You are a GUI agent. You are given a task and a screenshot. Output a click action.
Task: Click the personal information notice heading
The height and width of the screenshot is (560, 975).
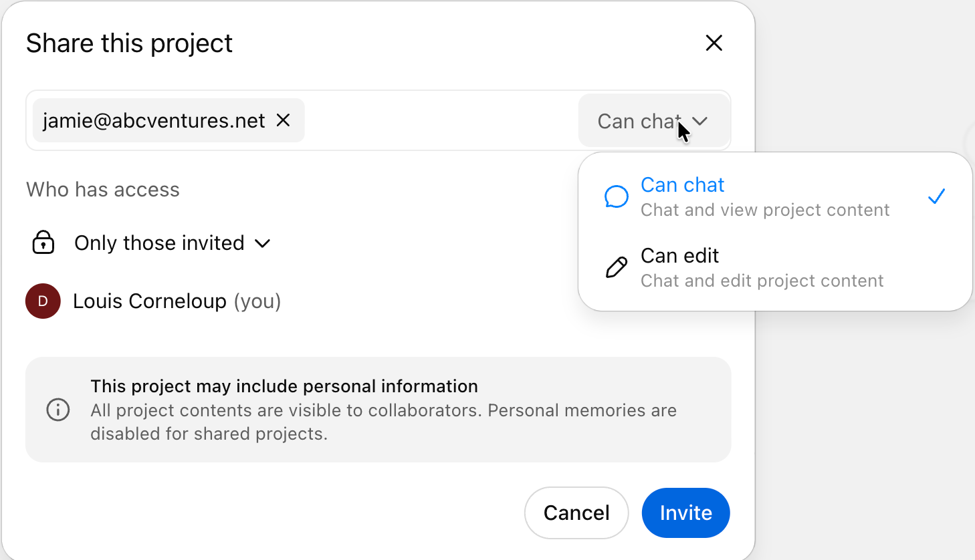pos(284,386)
